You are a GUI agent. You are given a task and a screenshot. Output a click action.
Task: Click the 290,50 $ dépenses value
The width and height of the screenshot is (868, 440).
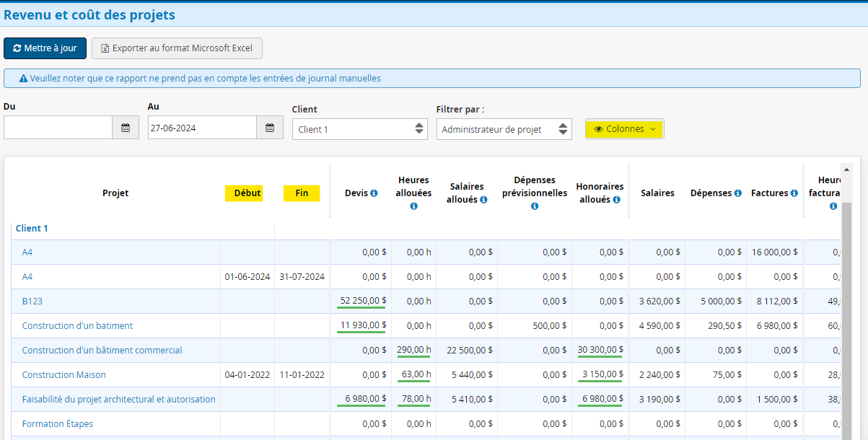coord(724,326)
